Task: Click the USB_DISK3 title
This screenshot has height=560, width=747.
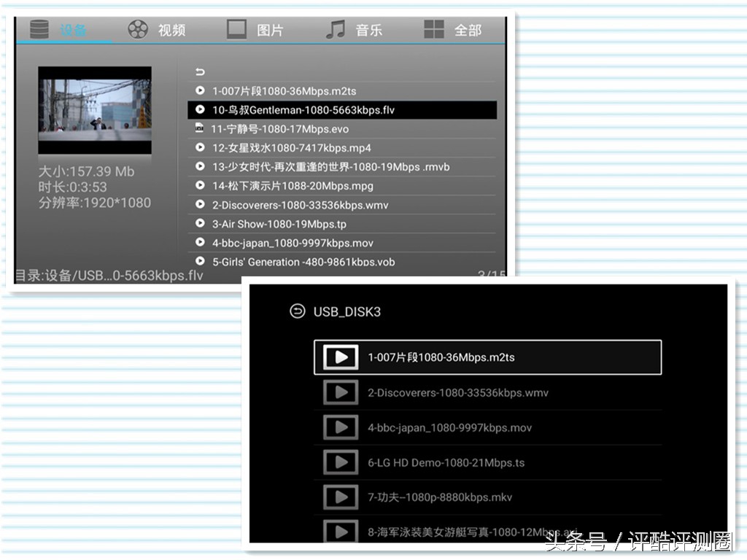Action: click(347, 312)
